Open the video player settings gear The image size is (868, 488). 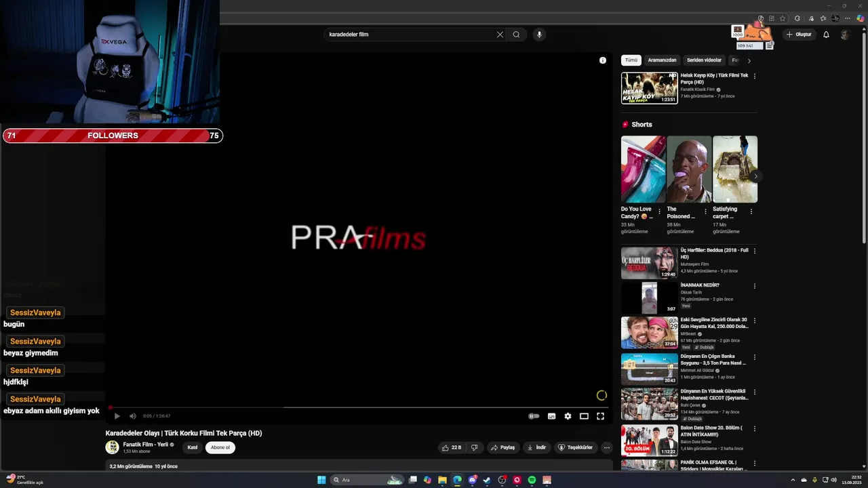pyautogui.click(x=568, y=416)
